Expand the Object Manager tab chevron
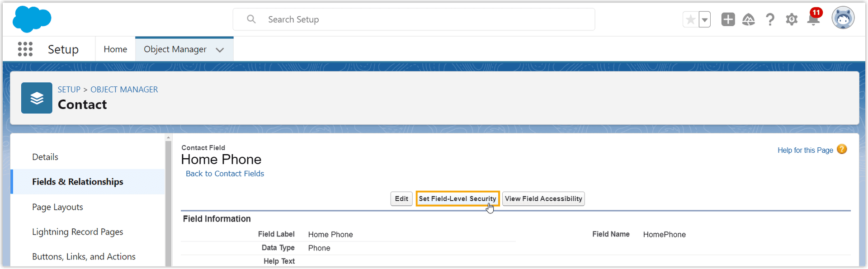The image size is (868, 269). point(220,50)
